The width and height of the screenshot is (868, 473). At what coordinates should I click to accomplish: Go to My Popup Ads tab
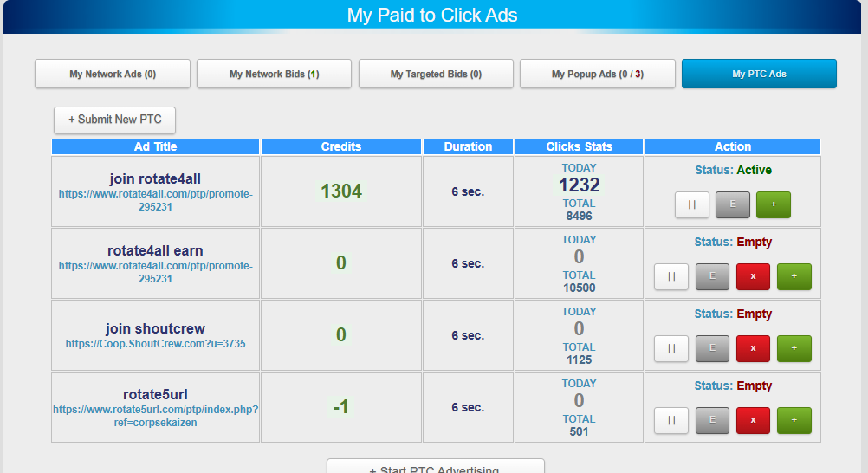(x=598, y=74)
